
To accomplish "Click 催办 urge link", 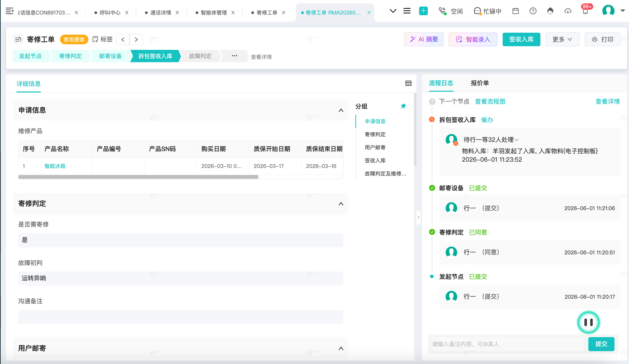I will click(x=487, y=120).
